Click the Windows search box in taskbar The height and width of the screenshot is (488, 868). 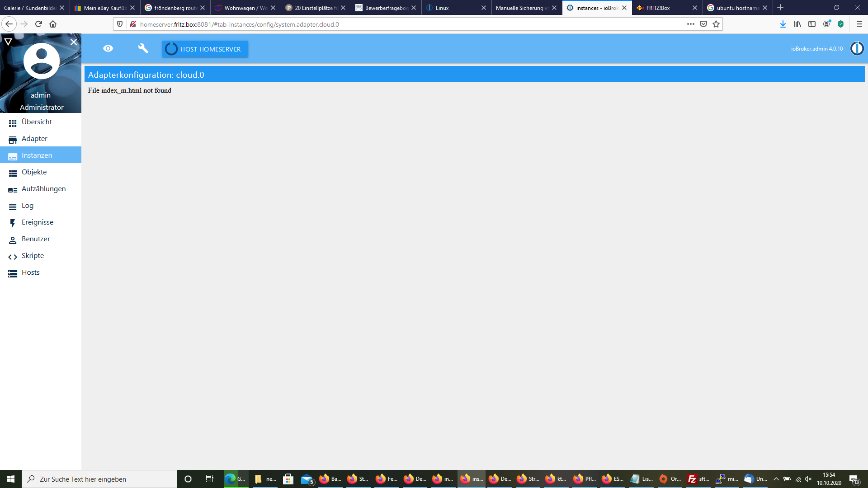[x=99, y=479]
